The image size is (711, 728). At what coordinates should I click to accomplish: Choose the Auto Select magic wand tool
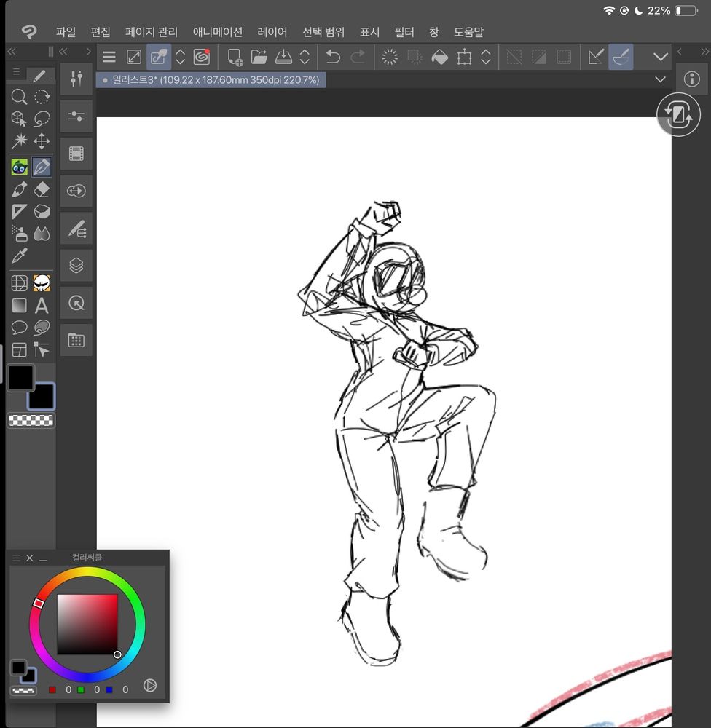click(x=20, y=141)
